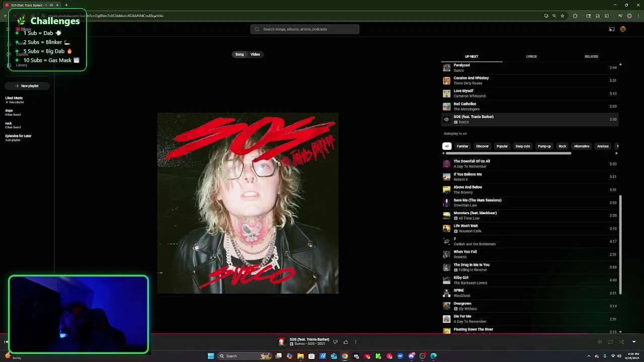This screenshot has height=362, width=644.
Task: Open the Chrome extensions puzzle icon
Action: point(575,16)
